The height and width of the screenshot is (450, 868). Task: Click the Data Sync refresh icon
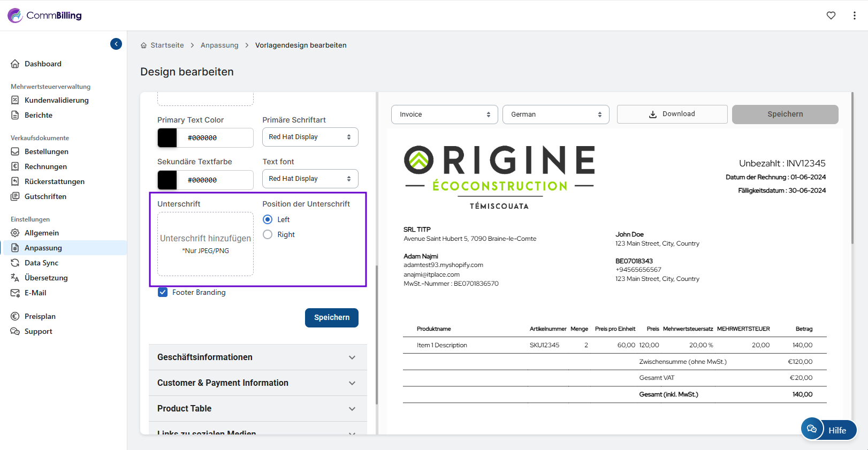(15, 263)
